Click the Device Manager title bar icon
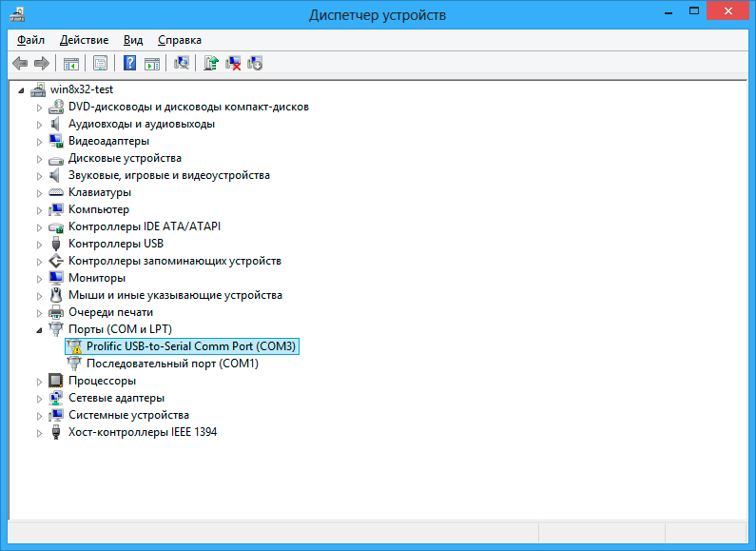756x551 pixels. [x=17, y=14]
